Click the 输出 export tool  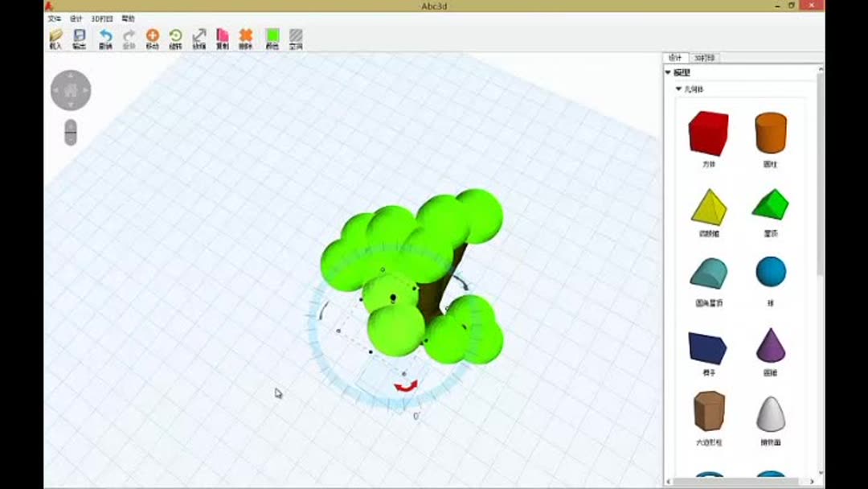tap(78, 36)
